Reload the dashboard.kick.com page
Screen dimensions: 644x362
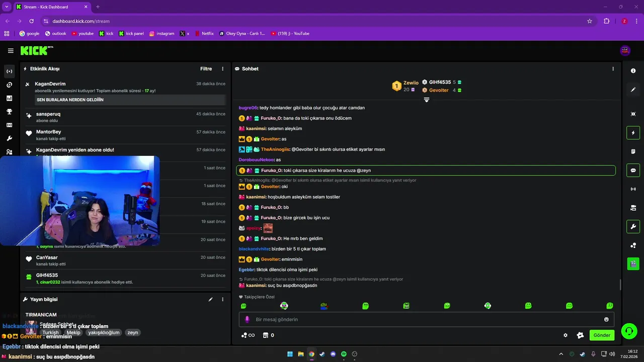click(x=32, y=21)
